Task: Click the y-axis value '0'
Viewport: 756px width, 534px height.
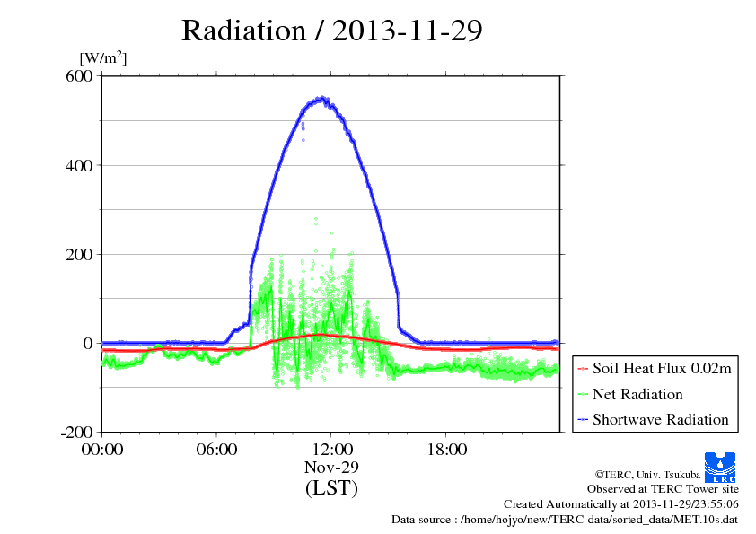Action: click(88, 344)
